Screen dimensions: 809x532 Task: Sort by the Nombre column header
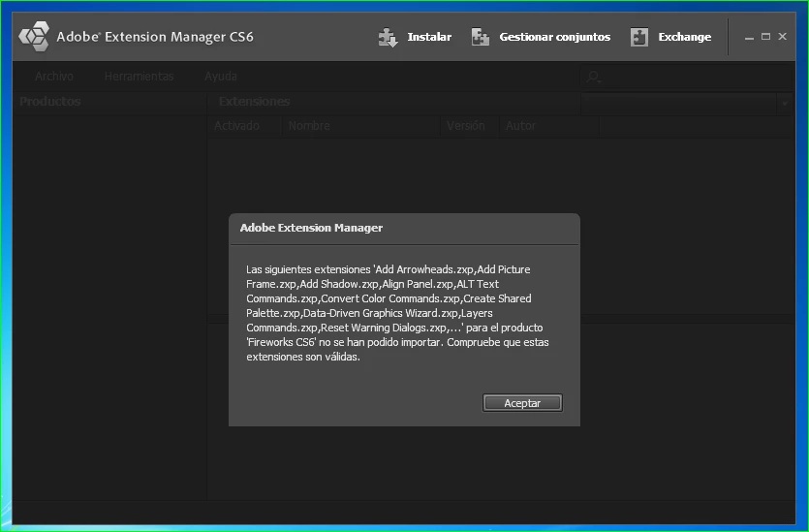tap(360, 126)
